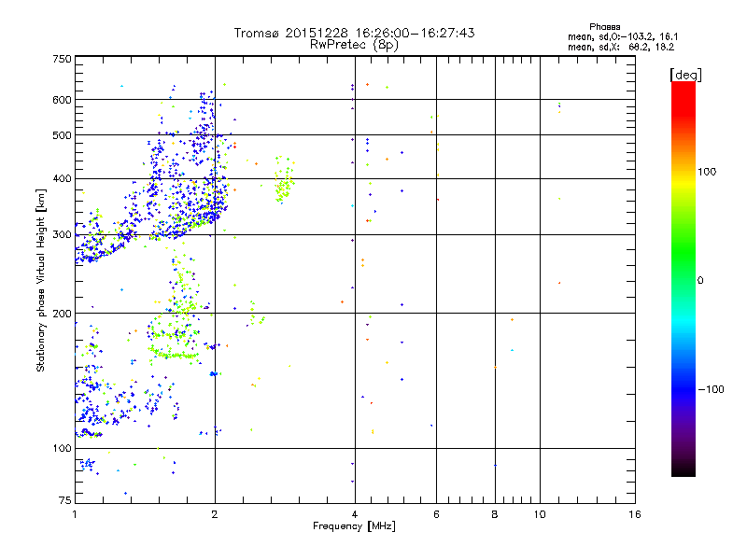Click the colorbar label '100'
Screen dimensions: 747x560
pyautogui.click(x=707, y=172)
